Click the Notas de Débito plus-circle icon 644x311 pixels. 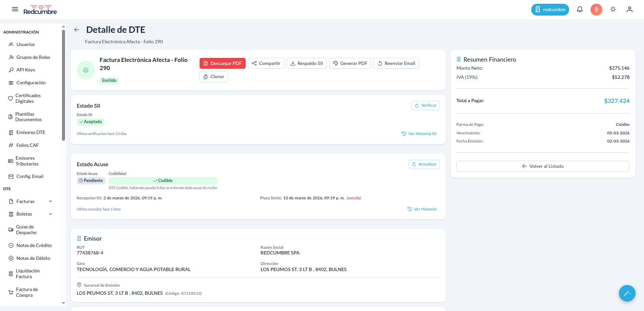[x=11, y=258]
